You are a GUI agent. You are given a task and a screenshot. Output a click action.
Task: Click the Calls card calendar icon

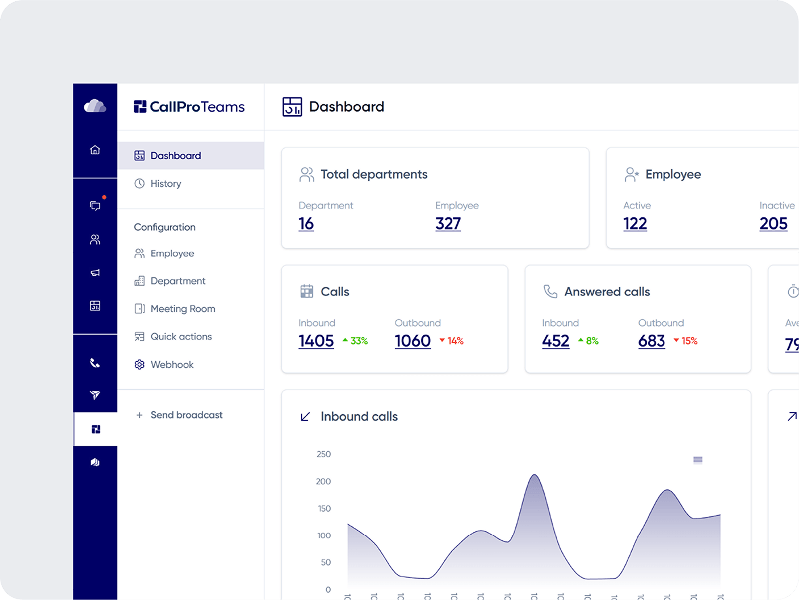pyautogui.click(x=306, y=292)
